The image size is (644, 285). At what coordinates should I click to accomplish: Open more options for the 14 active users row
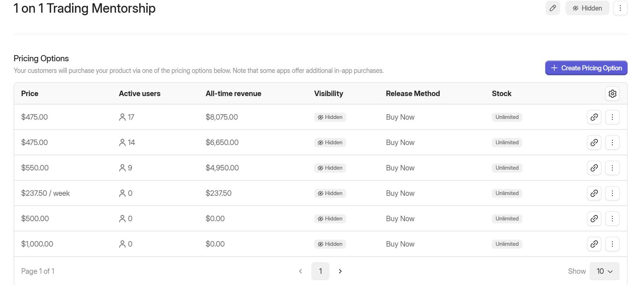pos(612,142)
